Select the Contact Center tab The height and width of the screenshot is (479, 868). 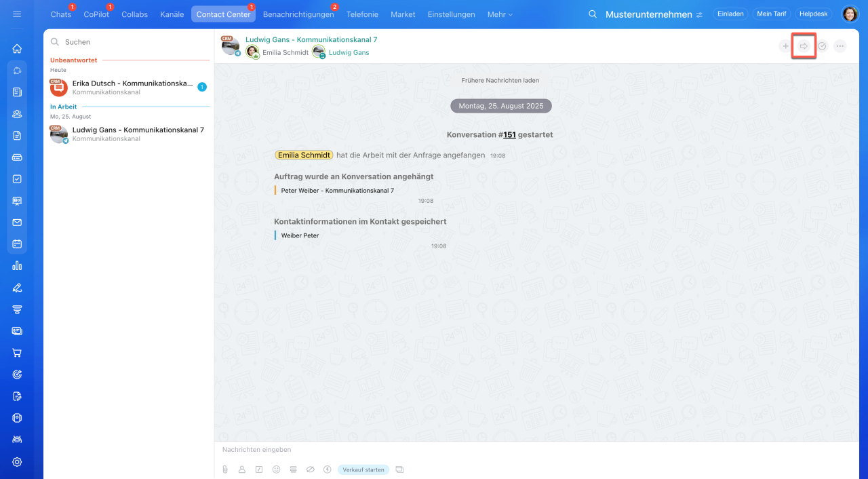tap(223, 14)
